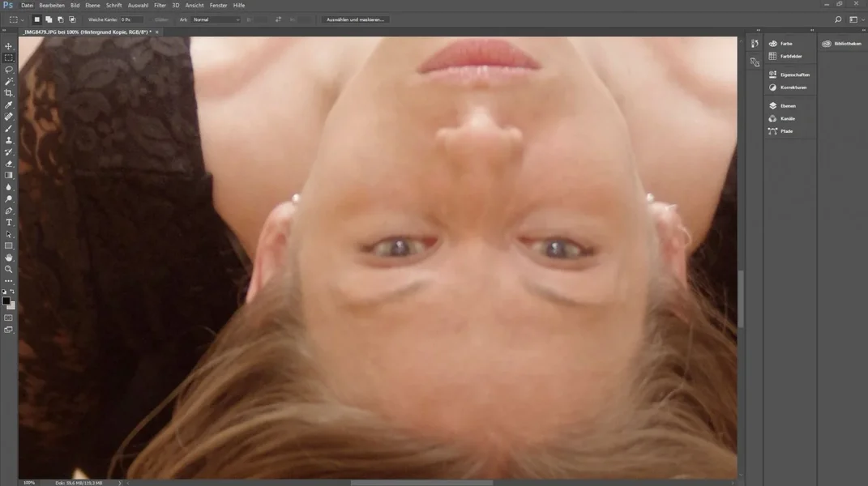
Task: Open the Filter menu
Action: coord(160,6)
